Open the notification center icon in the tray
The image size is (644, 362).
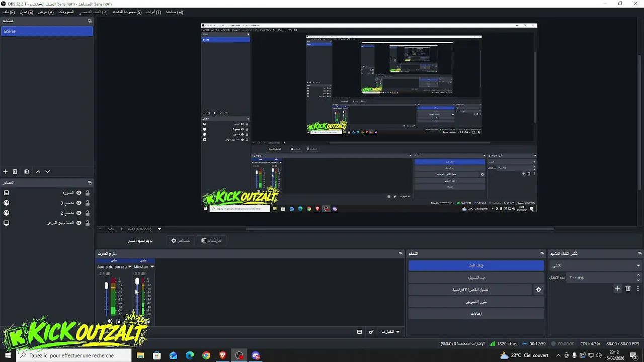(633, 355)
